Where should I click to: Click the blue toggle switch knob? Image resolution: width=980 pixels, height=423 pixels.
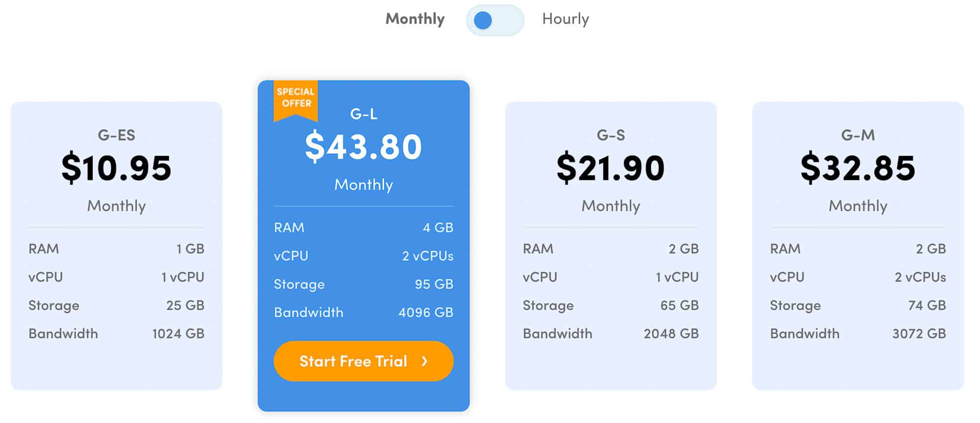click(483, 20)
